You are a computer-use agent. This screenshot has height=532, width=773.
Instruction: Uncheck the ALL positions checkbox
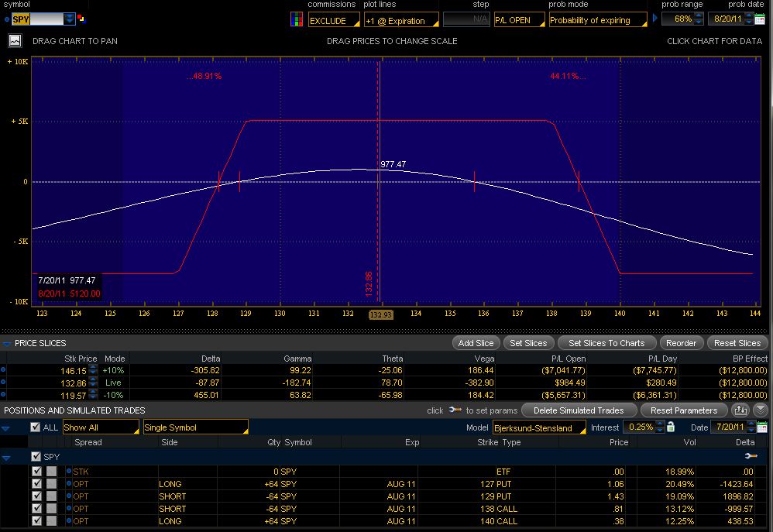pos(35,427)
